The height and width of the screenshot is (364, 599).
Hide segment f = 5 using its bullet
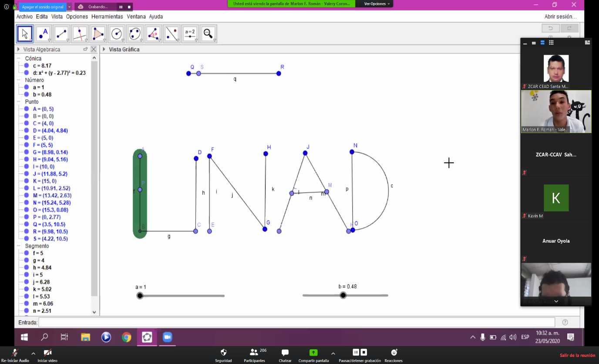[27, 253]
